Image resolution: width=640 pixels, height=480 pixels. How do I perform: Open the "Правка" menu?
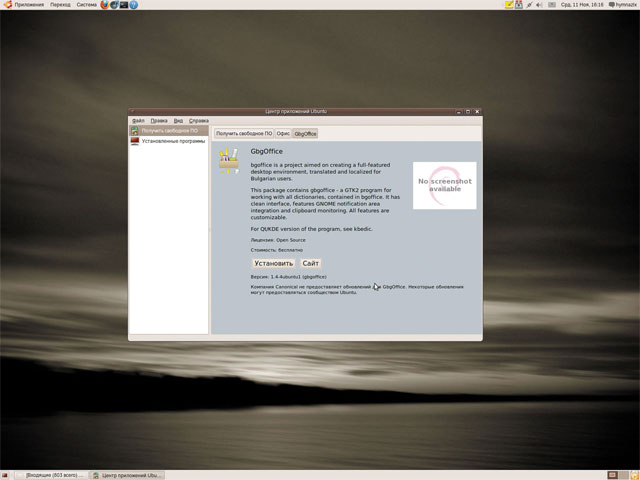click(159, 121)
